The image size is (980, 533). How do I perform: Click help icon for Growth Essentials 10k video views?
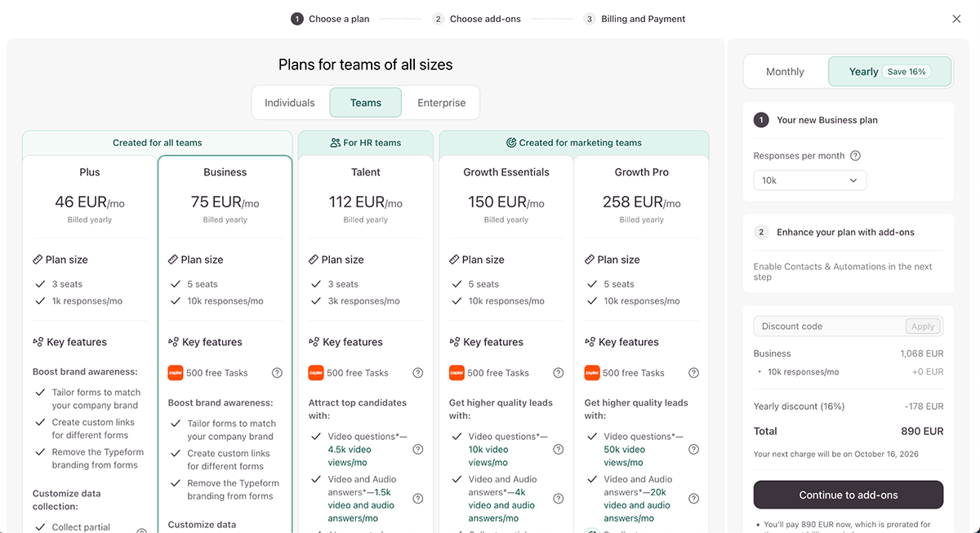558,450
